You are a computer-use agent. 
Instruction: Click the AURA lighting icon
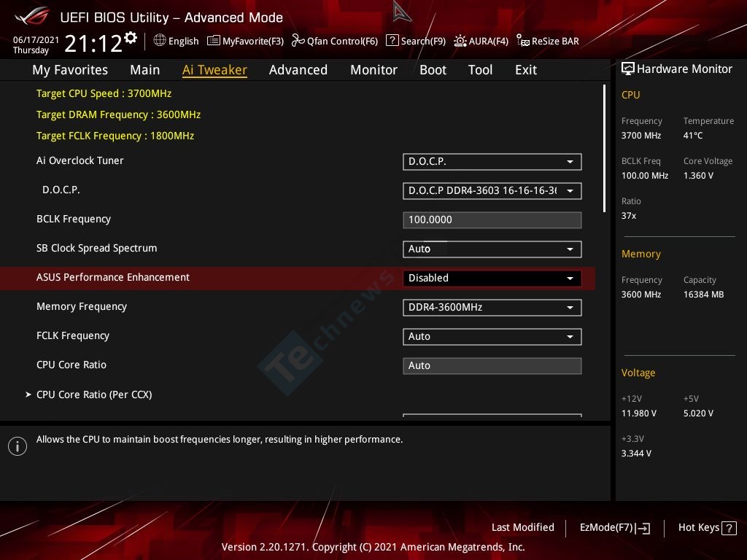[460, 41]
